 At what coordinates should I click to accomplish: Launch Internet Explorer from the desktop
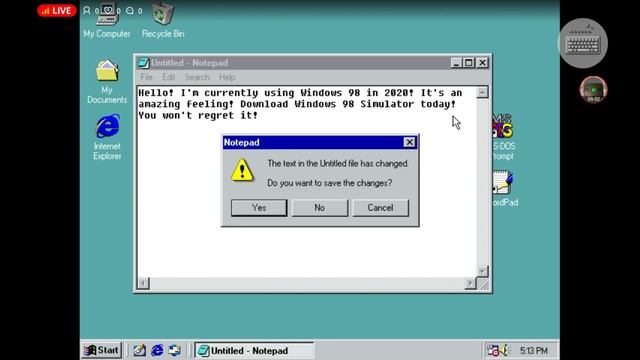(x=107, y=137)
